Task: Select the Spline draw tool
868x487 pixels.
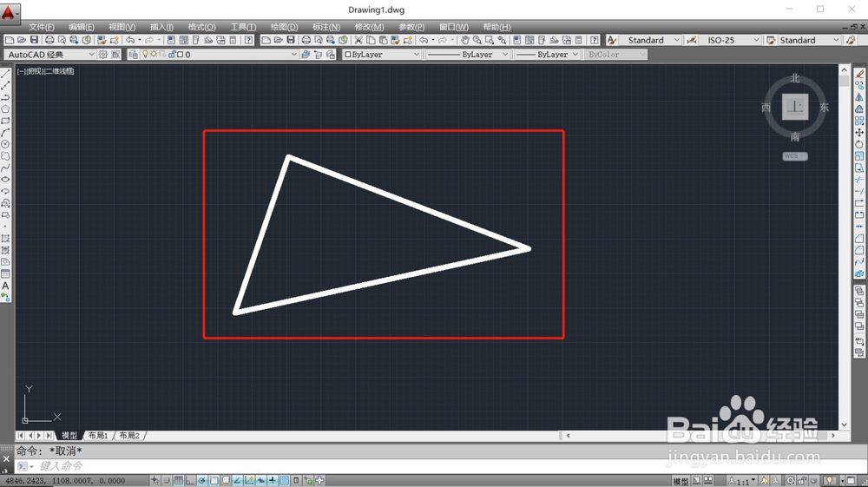Action: (x=5, y=168)
